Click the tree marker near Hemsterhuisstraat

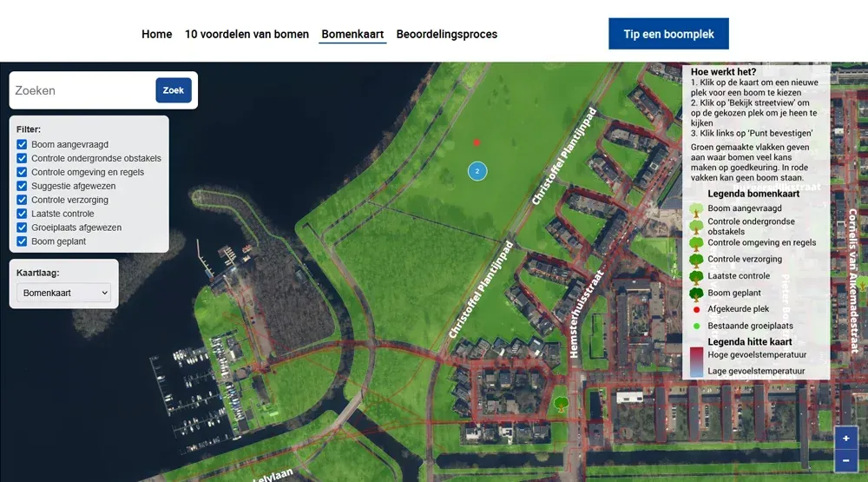coord(562,404)
